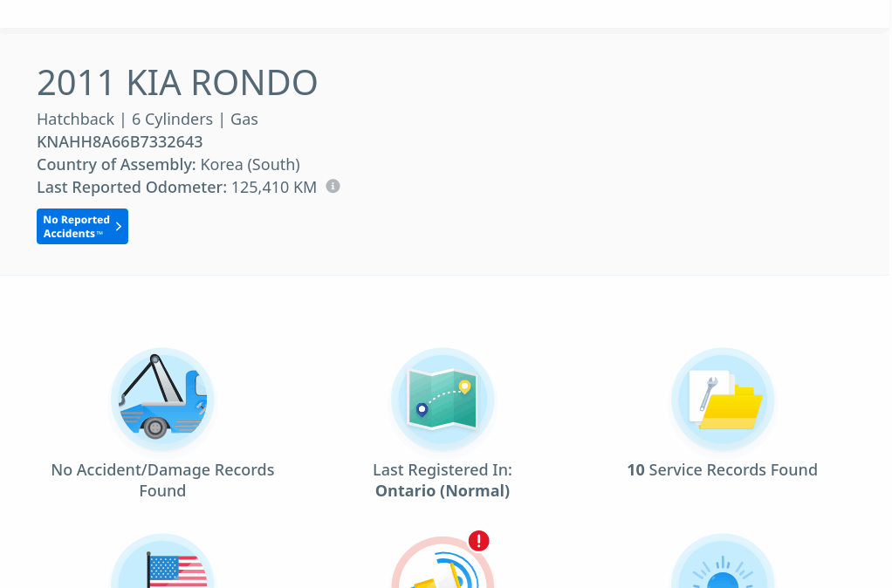Open the map registration location icon

pyautogui.click(x=443, y=400)
